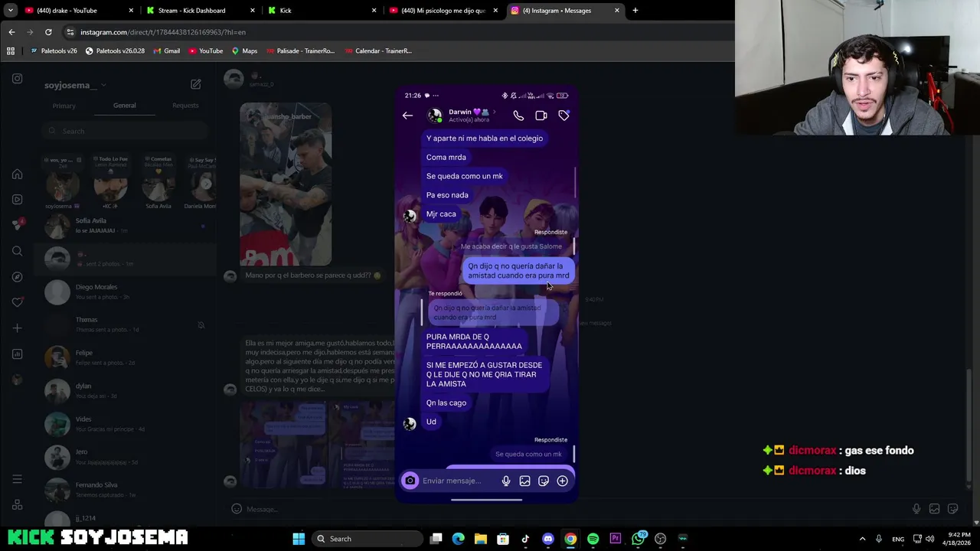Open the Explore compass icon
Viewport: 980px width, 551px height.
17,277
